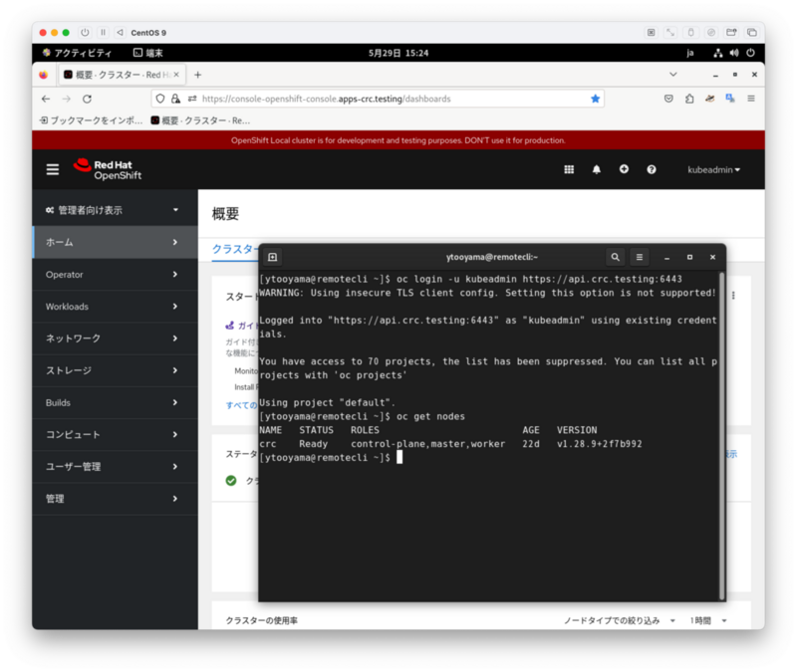Open the clock showing 5月29日 15:24
The height and width of the screenshot is (672, 797).
398,53
